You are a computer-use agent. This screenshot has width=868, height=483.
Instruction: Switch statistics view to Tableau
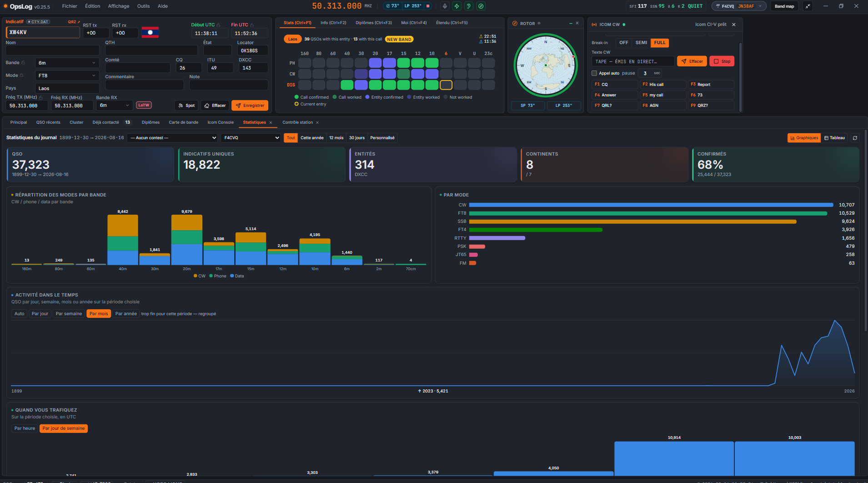pos(834,138)
